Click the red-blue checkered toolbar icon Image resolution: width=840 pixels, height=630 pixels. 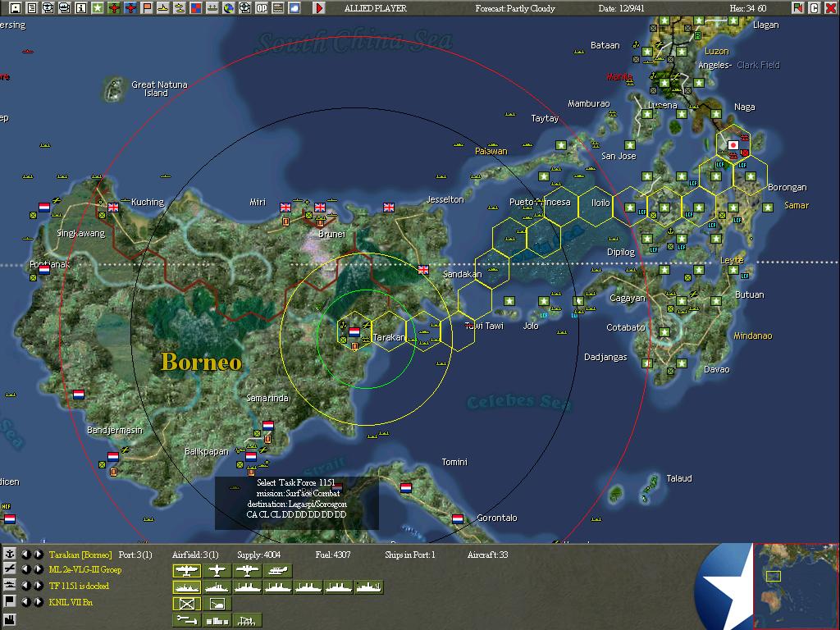pyautogui.click(x=196, y=7)
